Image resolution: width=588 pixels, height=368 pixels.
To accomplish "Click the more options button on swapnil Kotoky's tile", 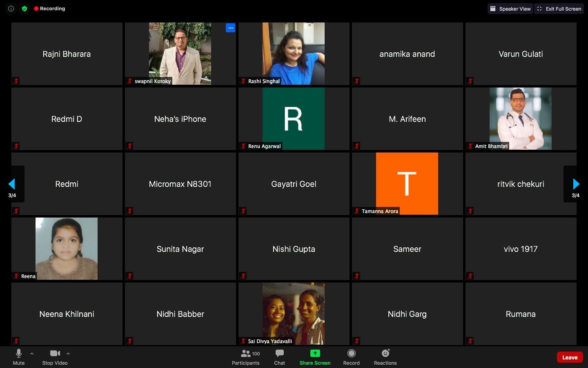I will coord(231,28).
